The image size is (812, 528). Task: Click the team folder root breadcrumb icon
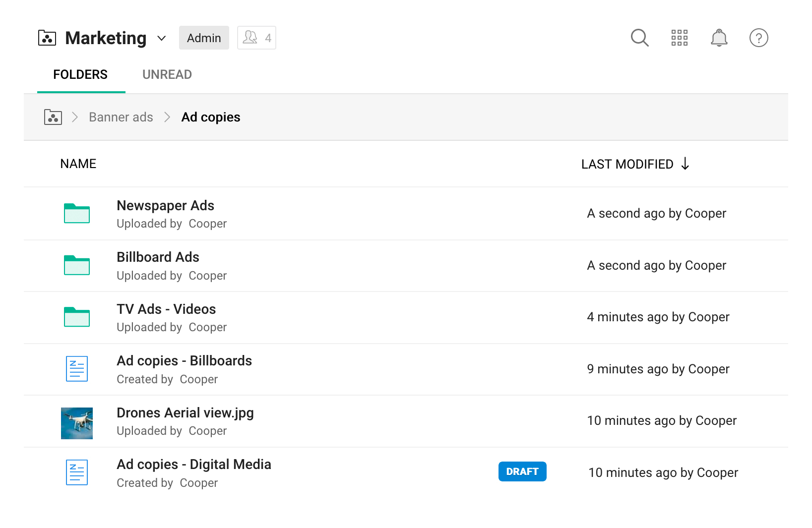pyautogui.click(x=53, y=117)
